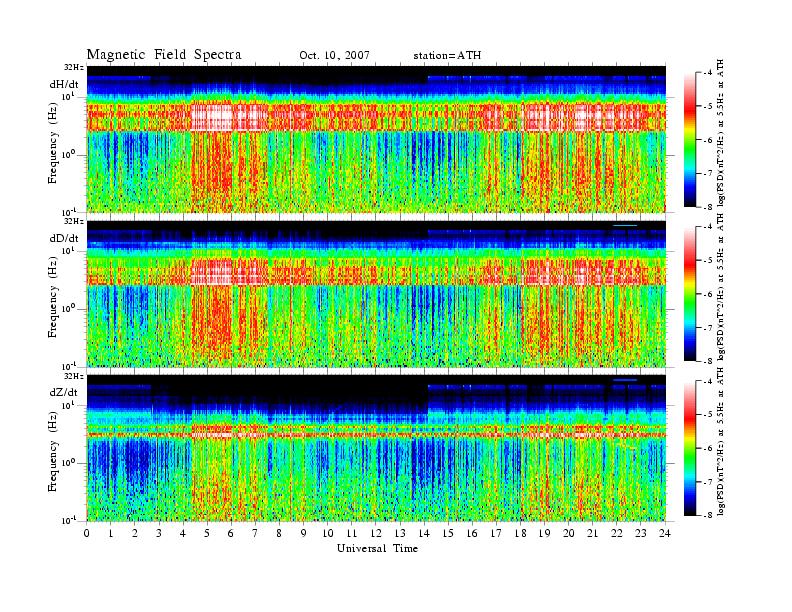This screenshot has width=792, height=612.
Task: Click the "dD/dt" panel label
Action: click(x=64, y=238)
